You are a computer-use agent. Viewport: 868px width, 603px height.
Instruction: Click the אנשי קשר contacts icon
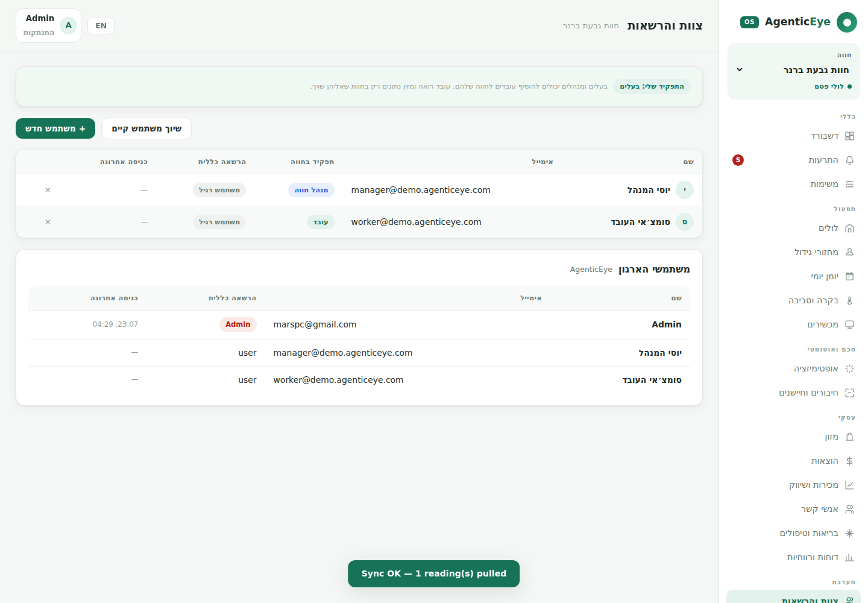(x=849, y=509)
